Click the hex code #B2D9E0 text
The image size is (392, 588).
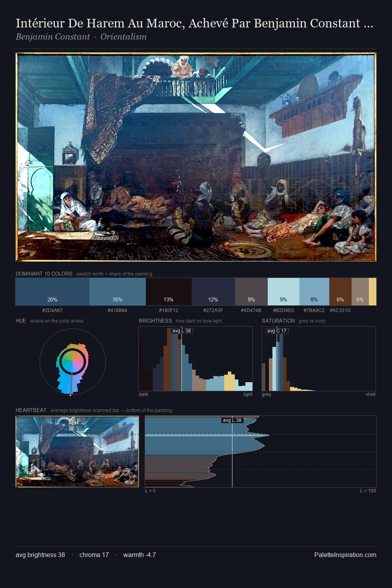pos(283,310)
